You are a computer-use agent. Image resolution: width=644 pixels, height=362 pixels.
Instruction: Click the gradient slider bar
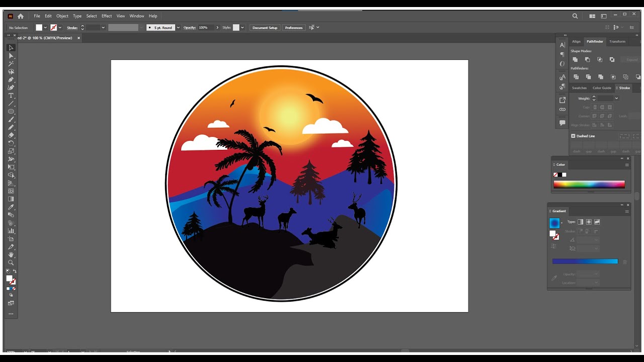pos(585,261)
